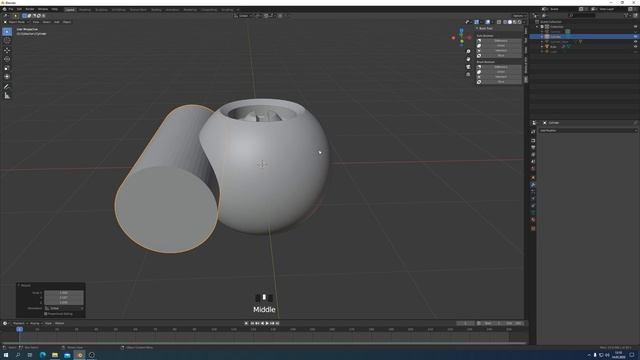Select the Scale tool
The width and height of the screenshot is (640, 360).
click(7, 68)
